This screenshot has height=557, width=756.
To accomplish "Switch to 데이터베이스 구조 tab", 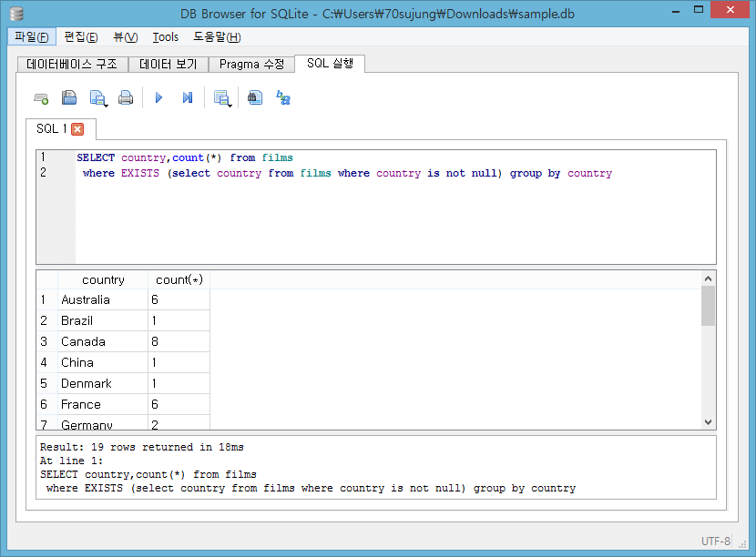I will pyautogui.click(x=72, y=64).
